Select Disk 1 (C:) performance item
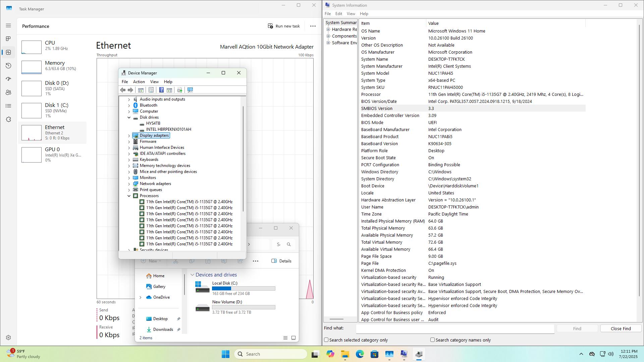The width and height of the screenshot is (644, 362). [52, 110]
